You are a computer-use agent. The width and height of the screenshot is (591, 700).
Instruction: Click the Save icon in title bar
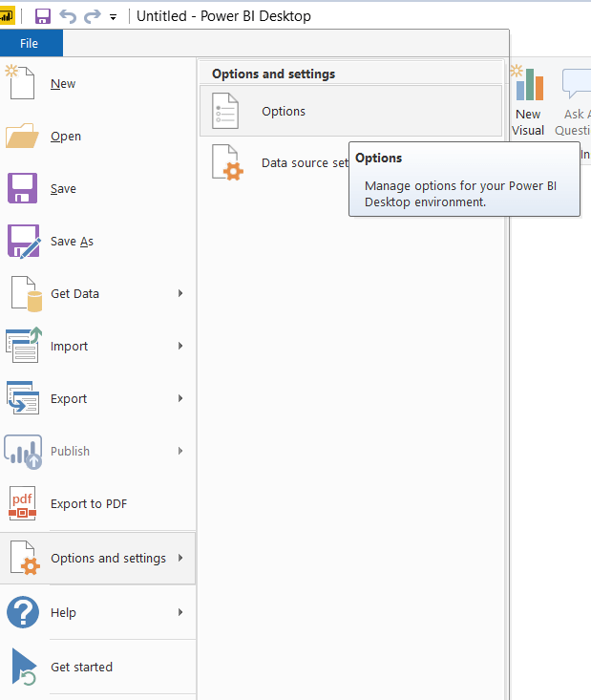(43, 16)
